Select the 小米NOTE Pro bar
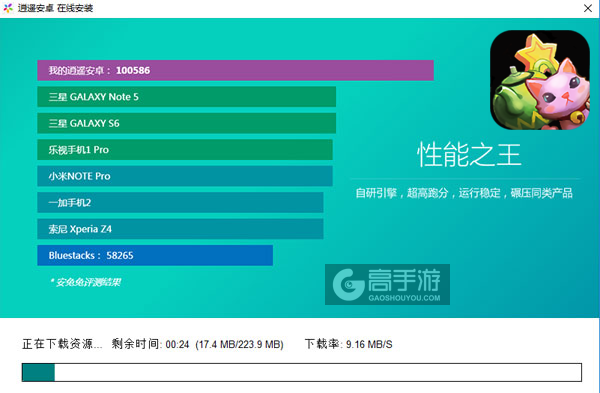This screenshot has height=393, width=600. click(x=185, y=176)
